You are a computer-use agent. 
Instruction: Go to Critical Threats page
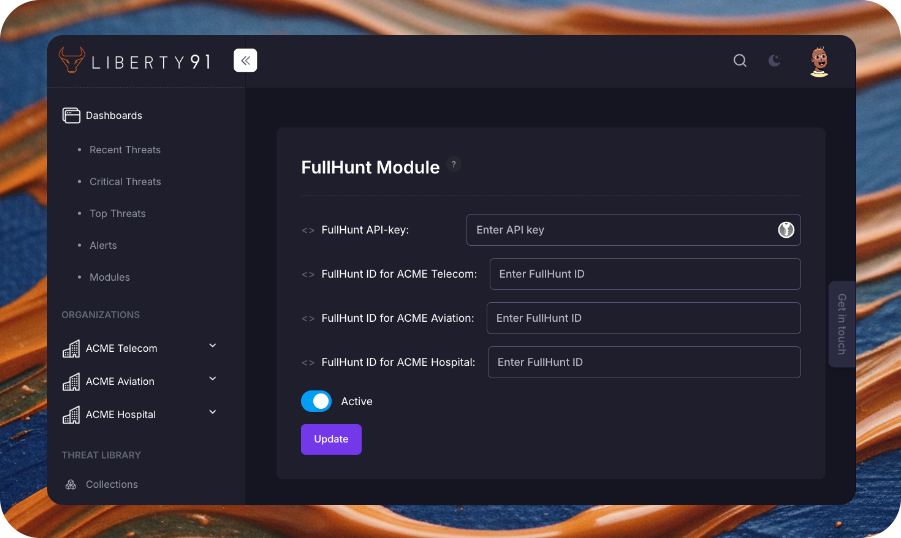[125, 182]
